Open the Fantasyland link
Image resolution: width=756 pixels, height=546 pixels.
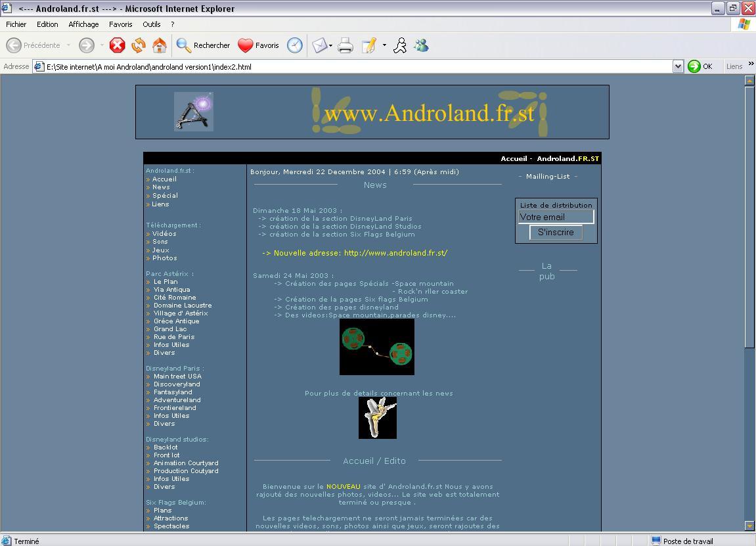[173, 392]
